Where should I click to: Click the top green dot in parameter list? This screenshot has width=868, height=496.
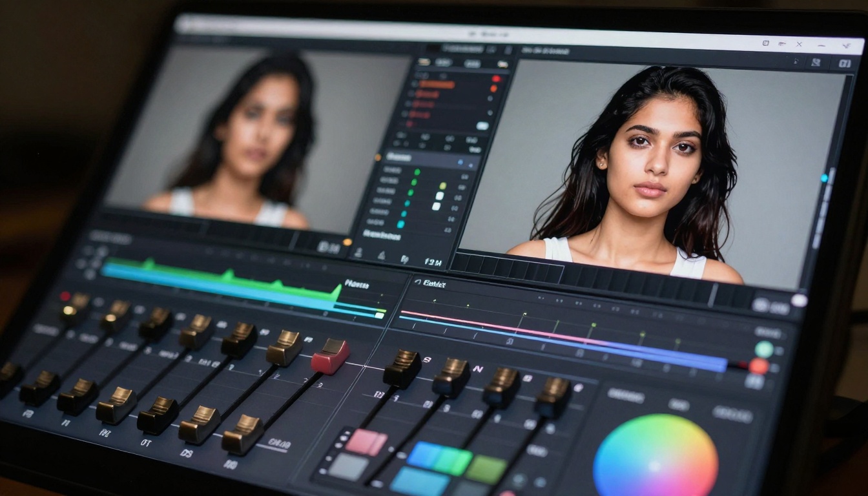click(417, 172)
